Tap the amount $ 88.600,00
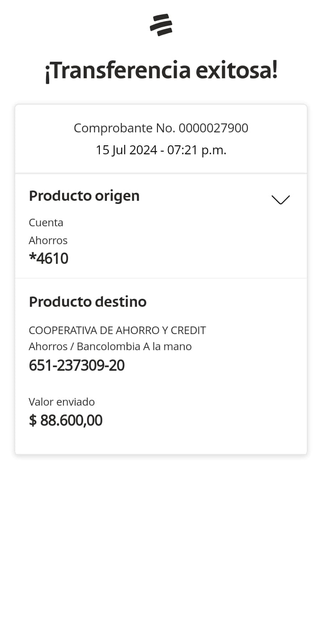Image resolution: width=322 pixels, height=644 pixels. coord(66,420)
